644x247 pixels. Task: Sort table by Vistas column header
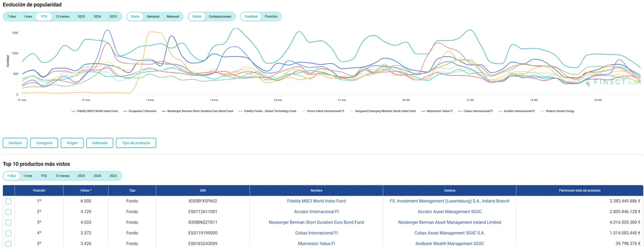(86, 190)
